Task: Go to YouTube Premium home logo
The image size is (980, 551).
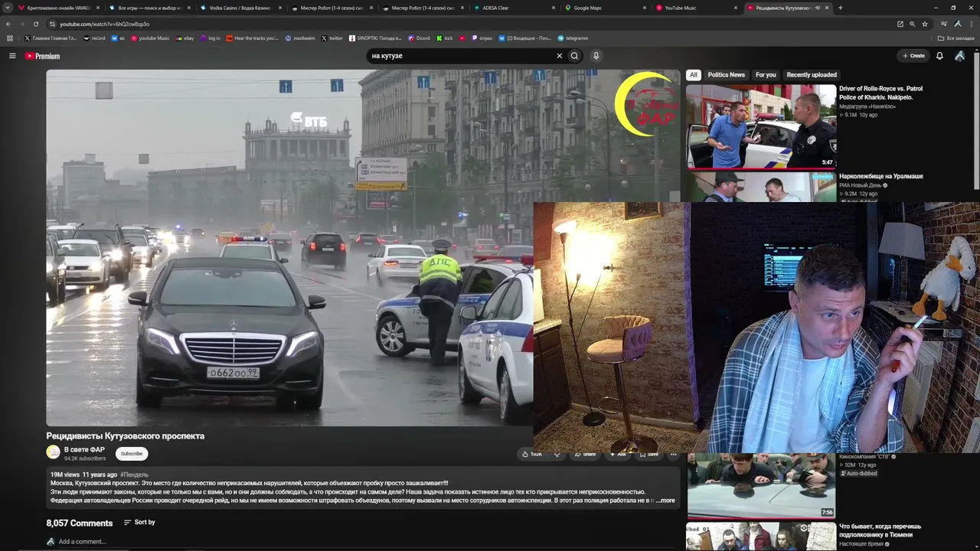Action: point(42,56)
